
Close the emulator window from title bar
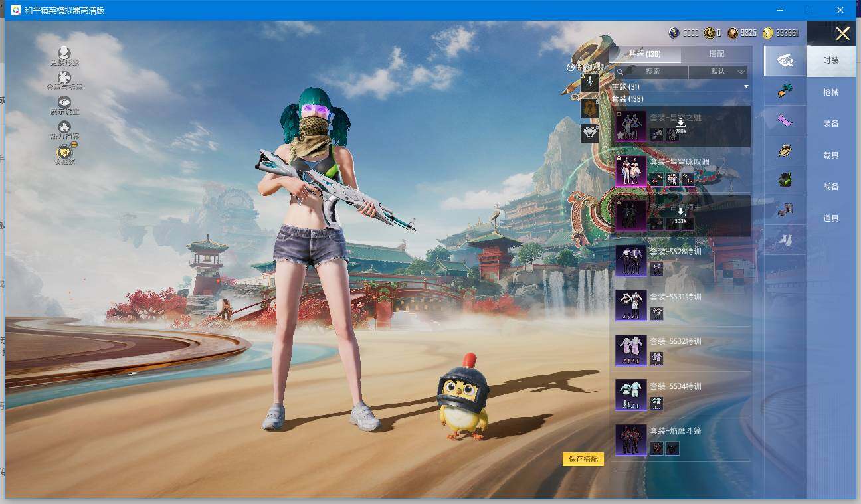pyautogui.click(x=841, y=11)
